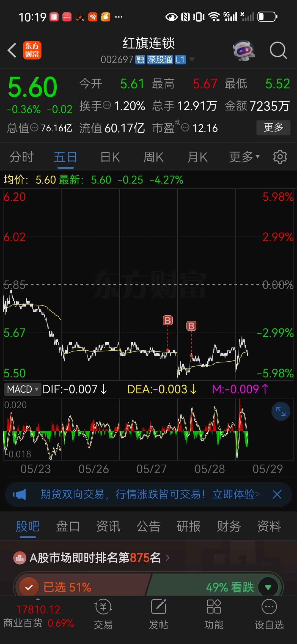Open the 研报 research tab

click(188, 526)
